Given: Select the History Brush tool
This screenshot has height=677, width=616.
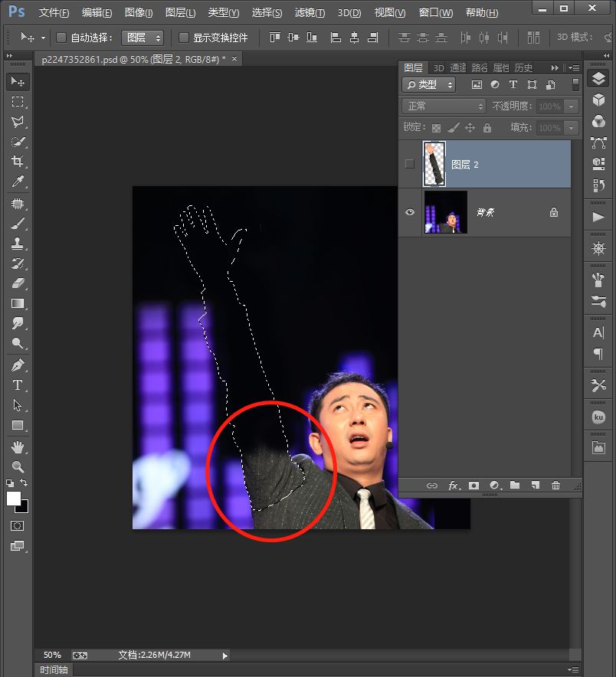Looking at the screenshot, I should point(18,263).
